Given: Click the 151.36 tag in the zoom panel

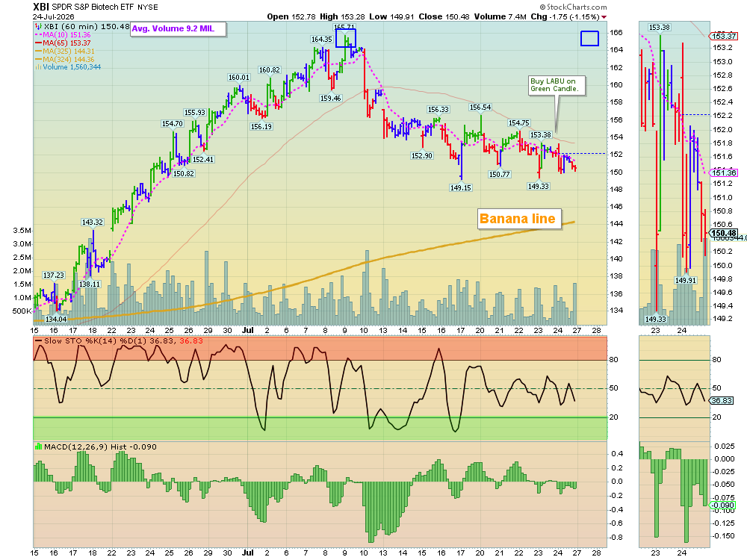Looking at the screenshot, I should [x=723, y=172].
